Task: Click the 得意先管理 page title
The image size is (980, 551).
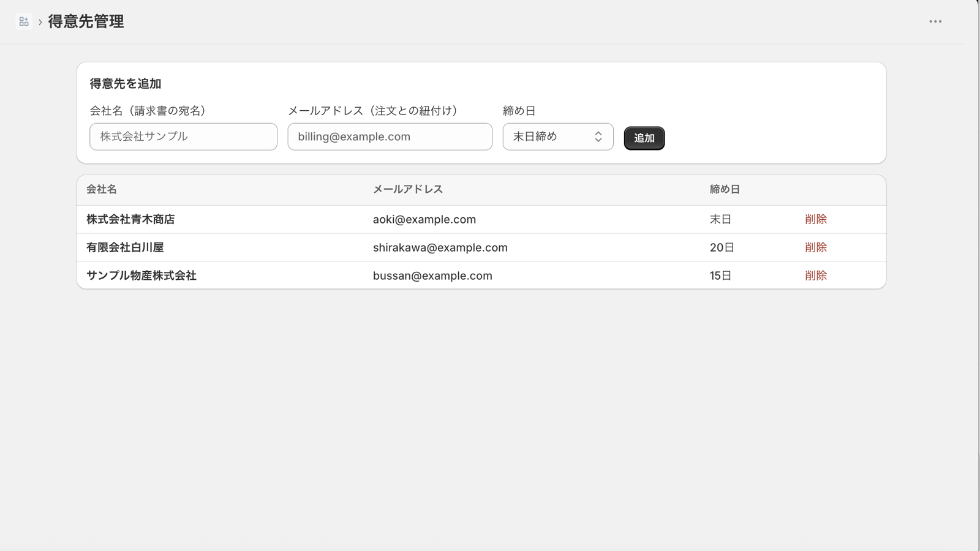Action: 86,21
